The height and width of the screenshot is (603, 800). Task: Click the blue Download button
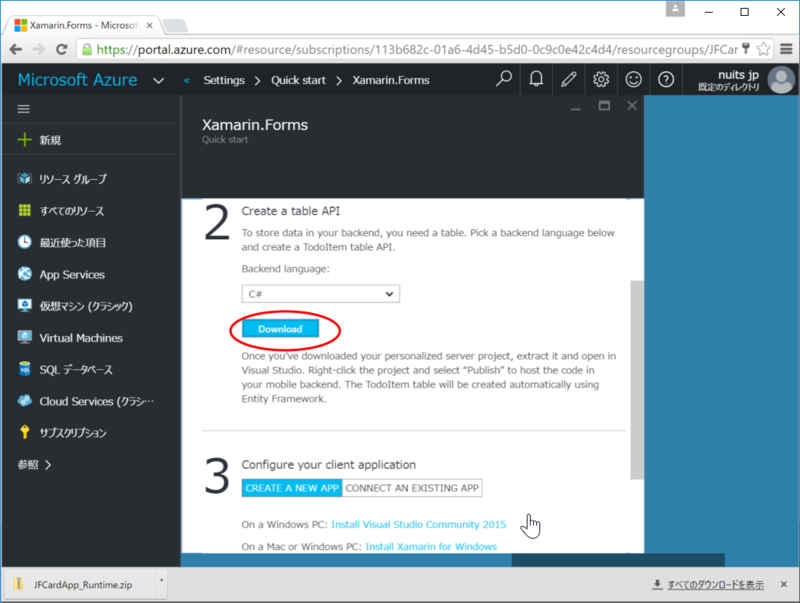click(x=280, y=329)
